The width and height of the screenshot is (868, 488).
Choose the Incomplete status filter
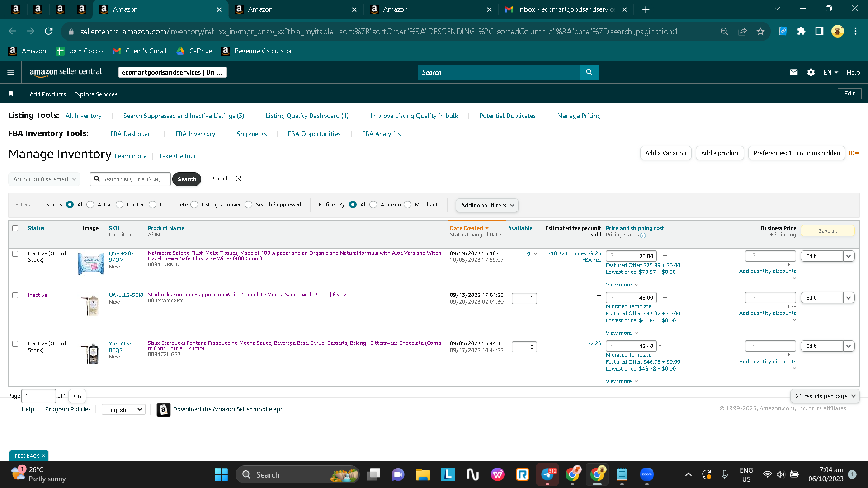tap(153, 205)
